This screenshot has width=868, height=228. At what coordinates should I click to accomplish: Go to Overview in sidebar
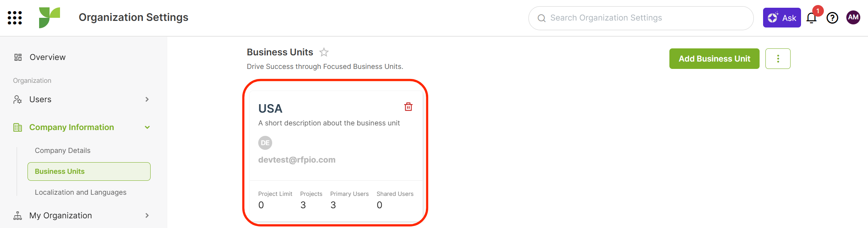[x=48, y=57]
